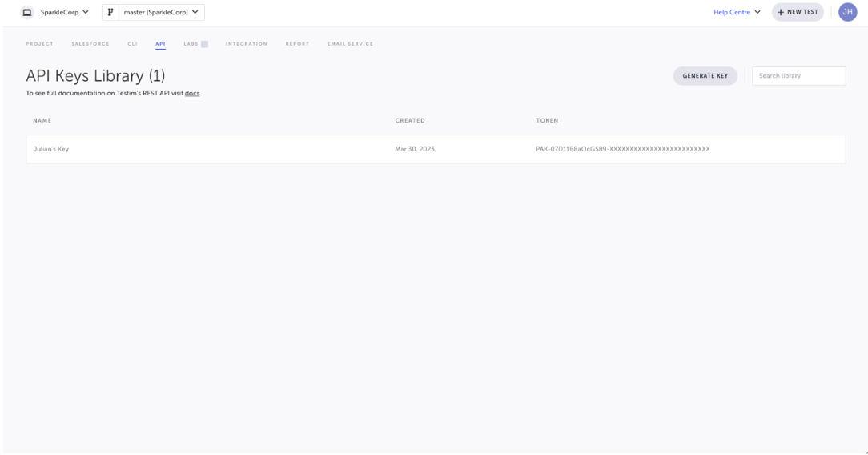This screenshot has width=868, height=455.
Task: Open the INTEGRATION tab
Action: [247, 44]
